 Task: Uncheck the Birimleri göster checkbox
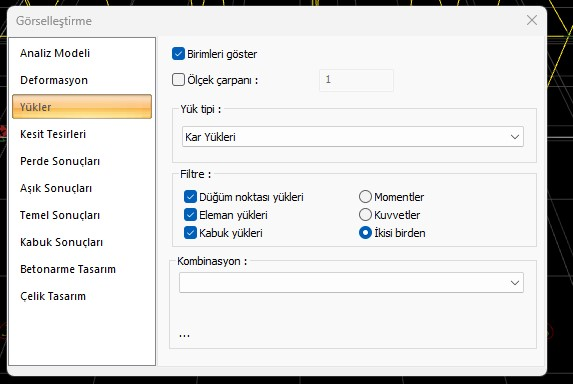tap(178, 54)
